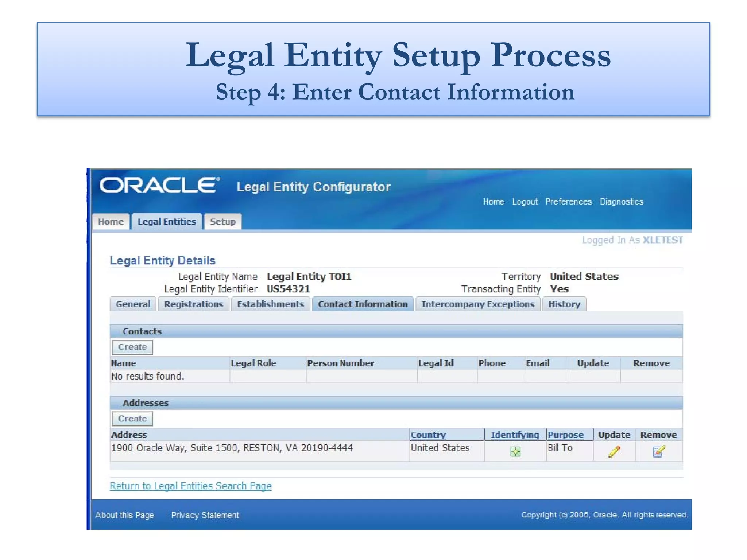Click the Person Number column header
The width and height of the screenshot is (747, 560).
(341, 363)
